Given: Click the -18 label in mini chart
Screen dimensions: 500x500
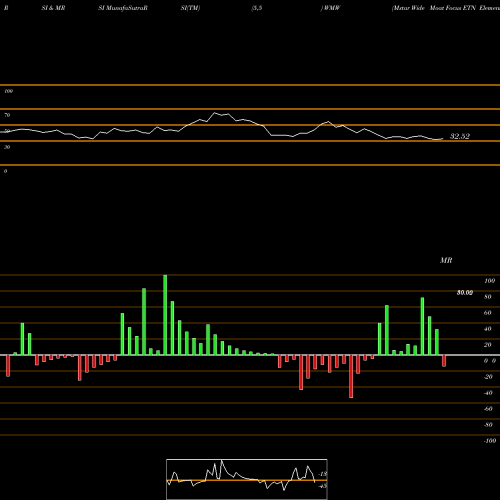Looking at the screenshot, I should click(x=323, y=474).
